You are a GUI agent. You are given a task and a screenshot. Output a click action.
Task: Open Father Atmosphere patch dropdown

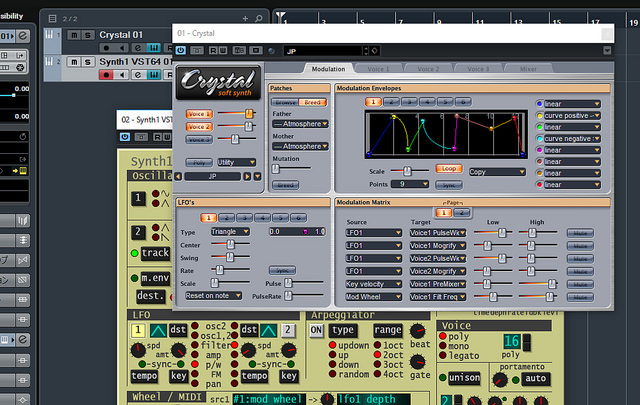pyautogui.click(x=300, y=124)
